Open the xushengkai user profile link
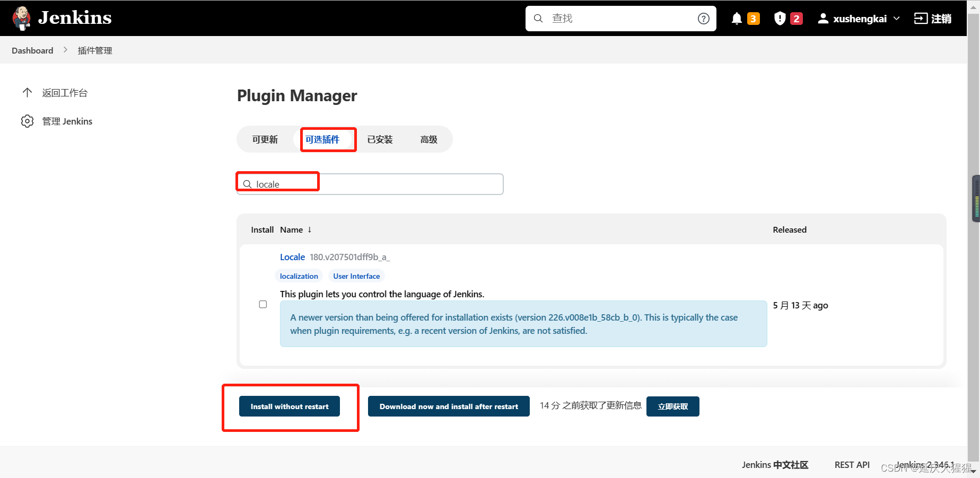980x478 pixels. click(853, 19)
